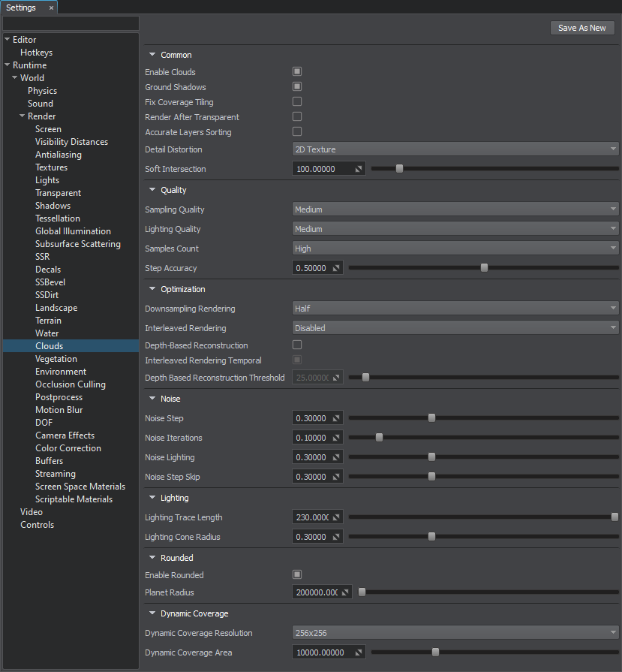This screenshot has height=672, width=622.
Task: Open Subsurface Scattering settings
Action: 78,244
